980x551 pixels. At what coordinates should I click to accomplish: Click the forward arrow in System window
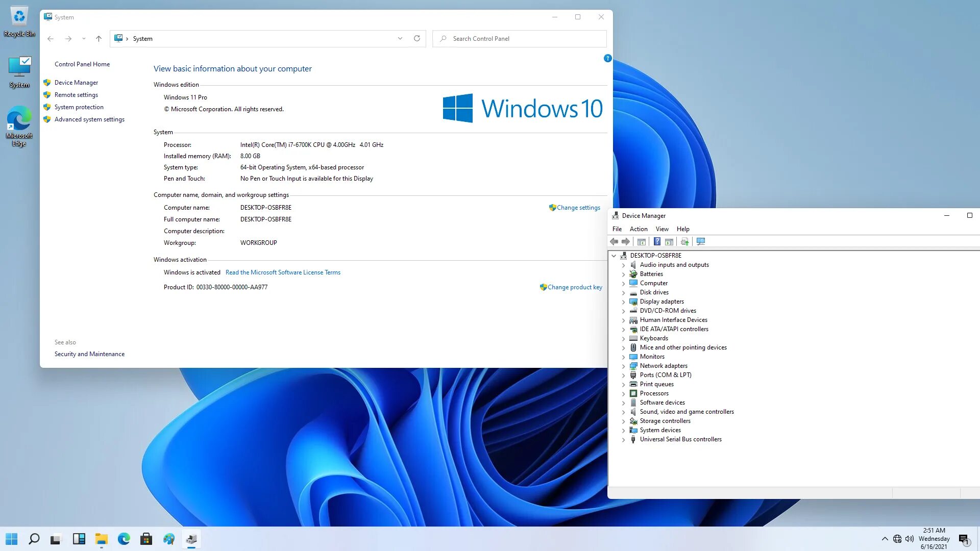(68, 38)
